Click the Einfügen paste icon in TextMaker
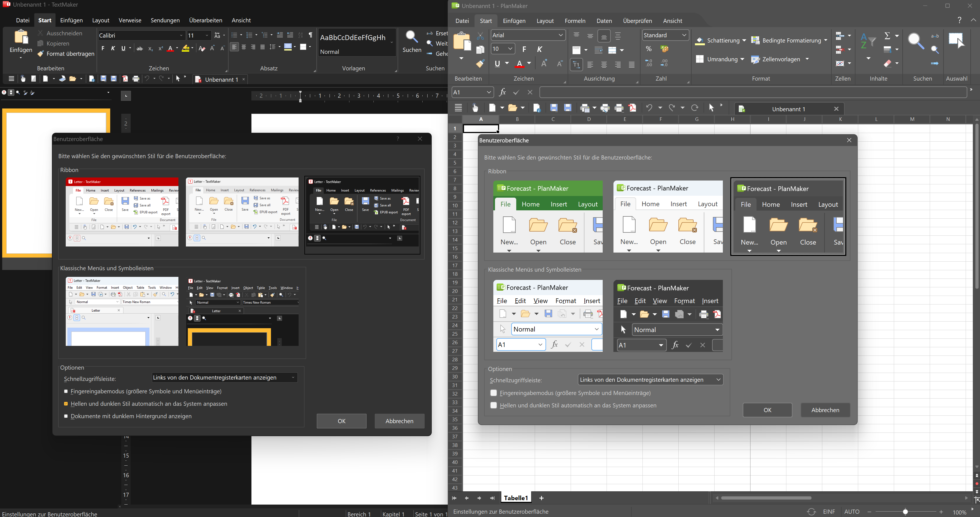 tap(21, 38)
